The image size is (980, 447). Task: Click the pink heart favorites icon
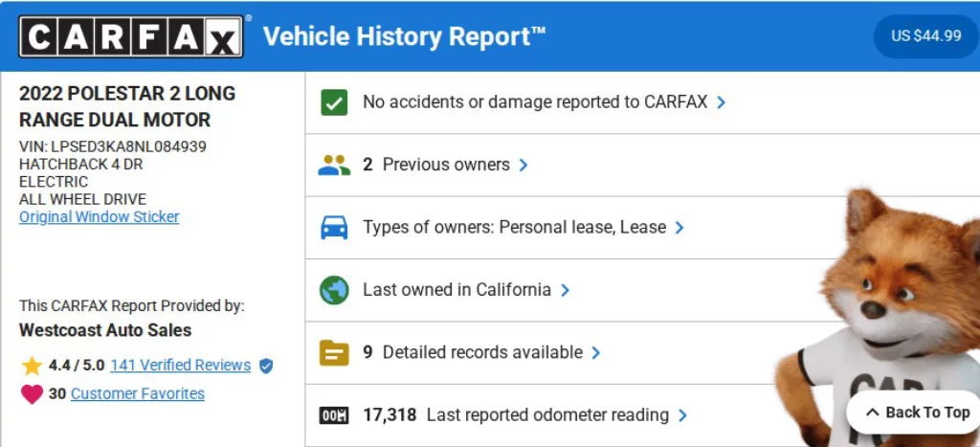tap(33, 394)
